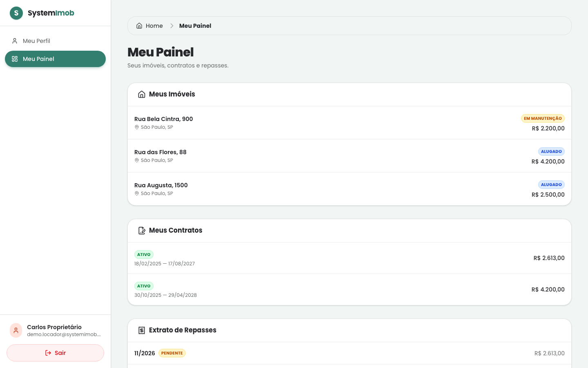The width and height of the screenshot is (588, 368).
Task: Click the breadcrumb chevron separator
Action: 172,26
